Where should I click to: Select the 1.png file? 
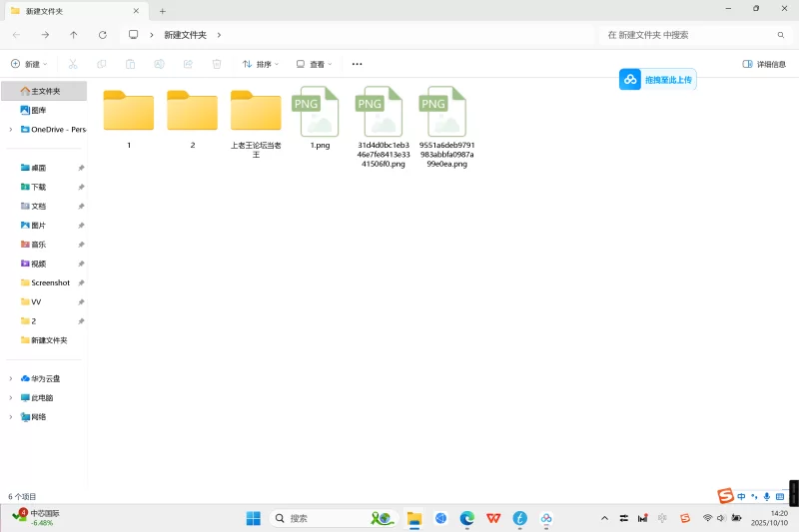320,118
